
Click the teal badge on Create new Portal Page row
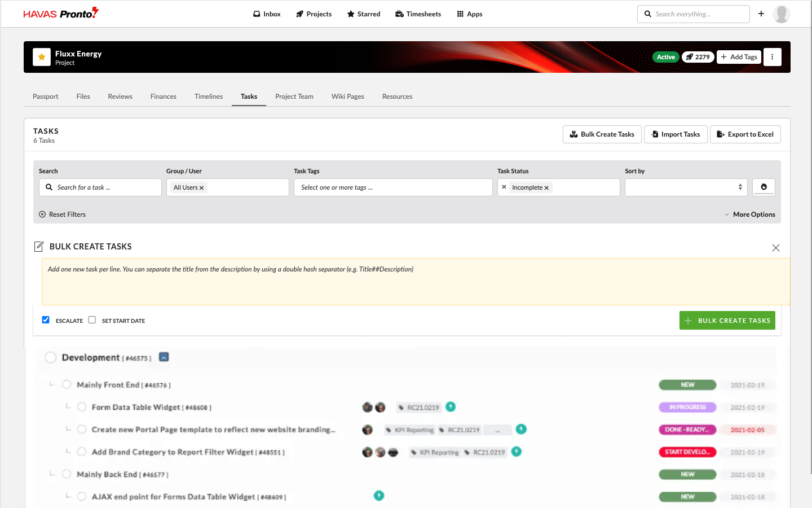point(522,429)
